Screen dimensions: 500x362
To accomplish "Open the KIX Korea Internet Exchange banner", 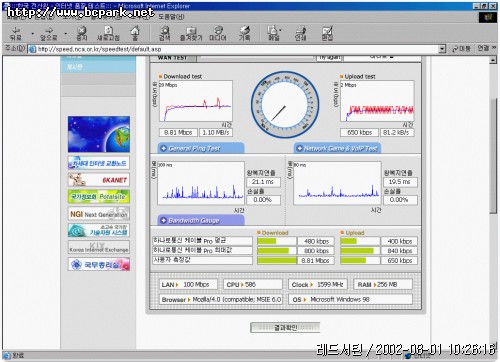I will pyautogui.click(x=99, y=247).
